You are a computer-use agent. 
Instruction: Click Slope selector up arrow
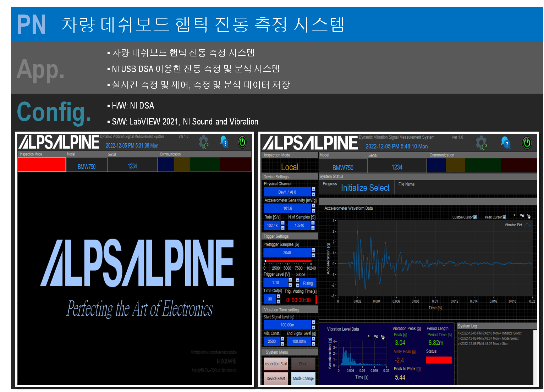[x=298, y=280]
